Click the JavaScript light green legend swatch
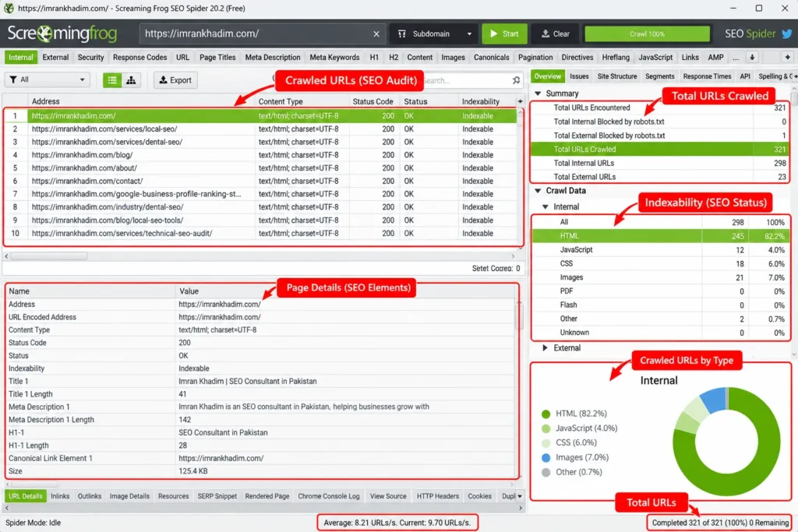 (x=546, y=428)
